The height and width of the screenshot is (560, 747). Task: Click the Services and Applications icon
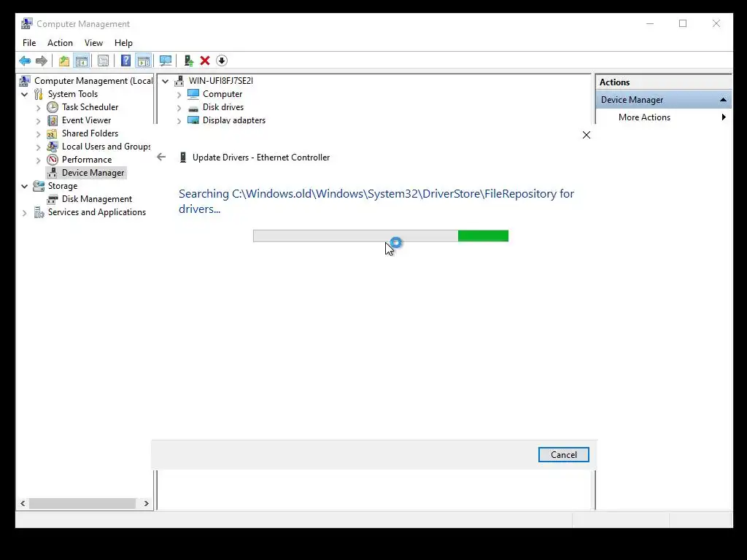click(x=39, y=212)
